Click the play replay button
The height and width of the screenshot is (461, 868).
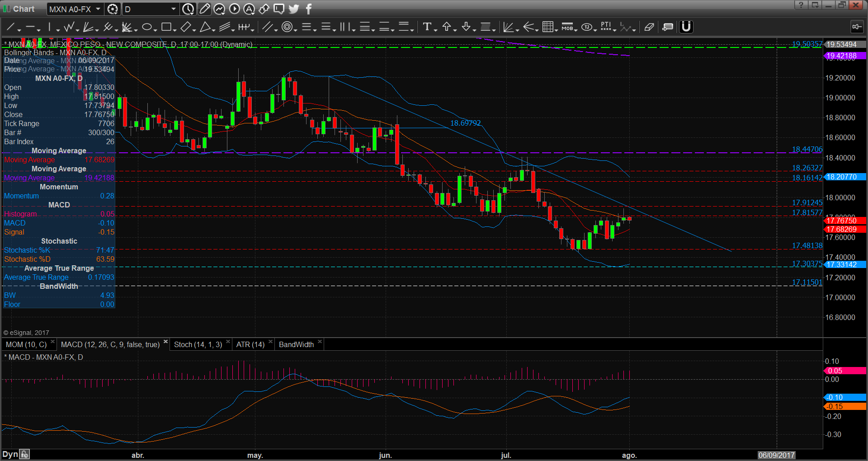pos(234,9)
